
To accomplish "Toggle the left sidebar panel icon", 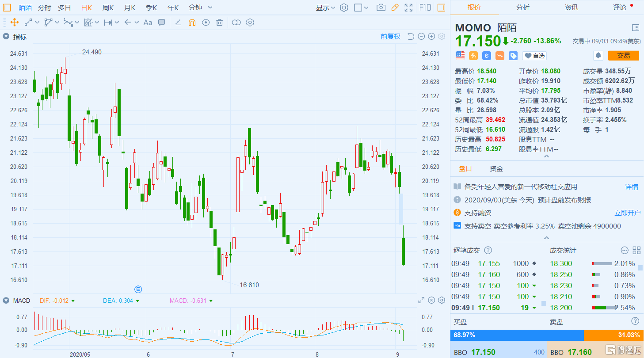I will (7, 8).
